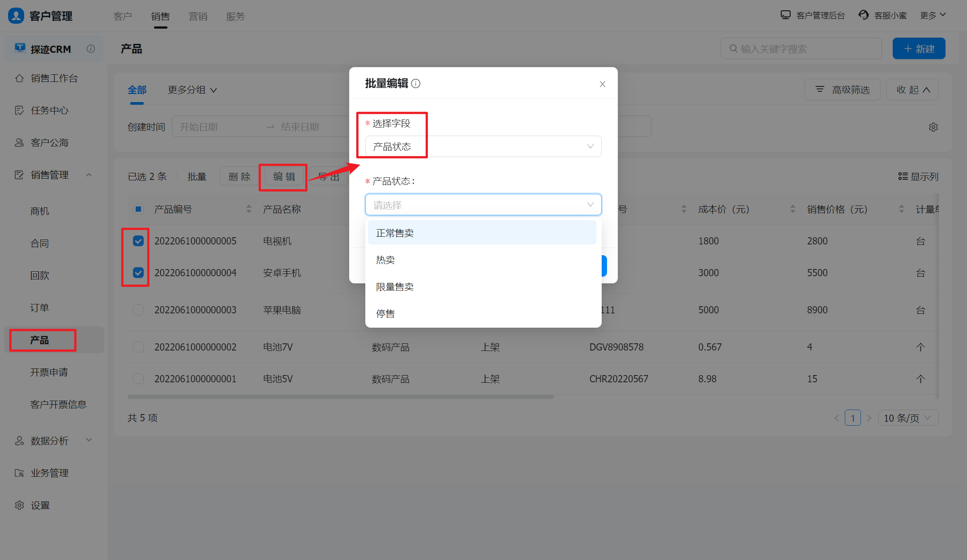Click the 显示列 column display icon
Image resolution: width=967 pixels, height=560 pixels.
pos(903,176)
